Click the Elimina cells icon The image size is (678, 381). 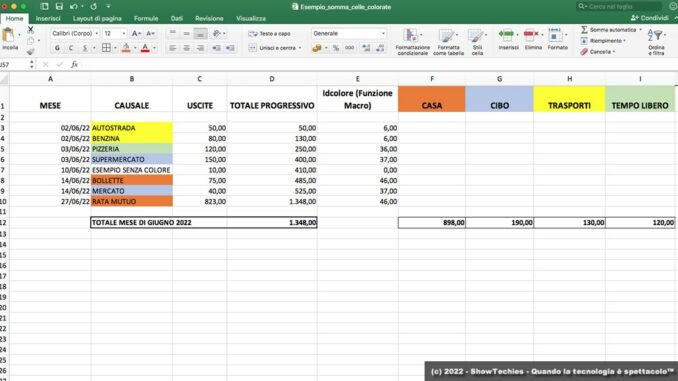[x=531, y=35]
